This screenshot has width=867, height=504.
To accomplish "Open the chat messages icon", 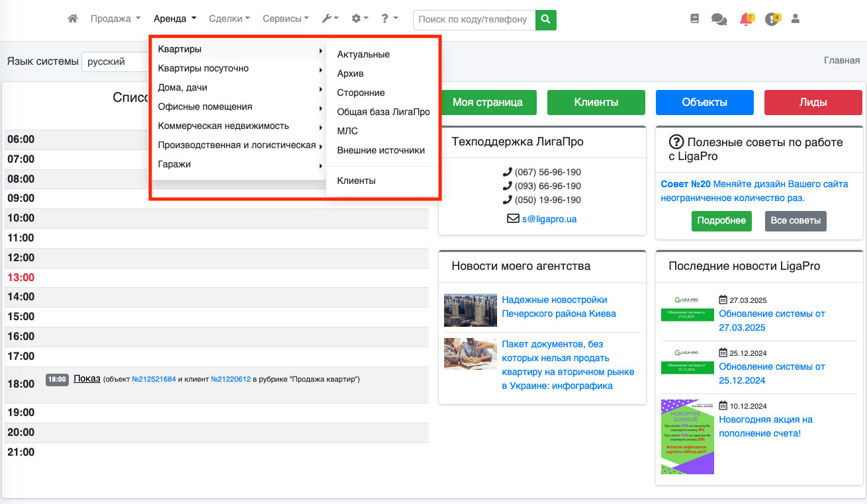I will (x=719, y=20).
